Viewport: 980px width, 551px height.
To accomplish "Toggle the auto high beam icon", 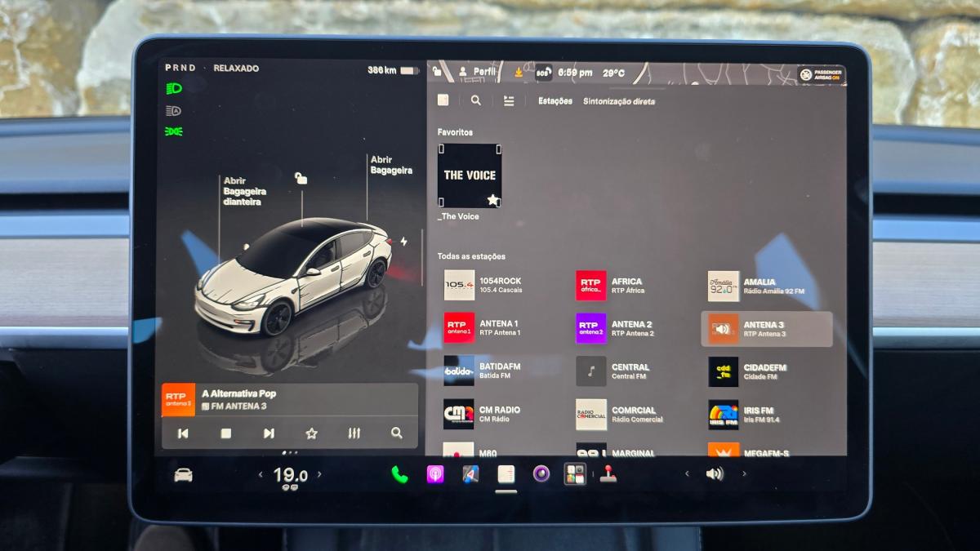I will (x=173, y=110).
